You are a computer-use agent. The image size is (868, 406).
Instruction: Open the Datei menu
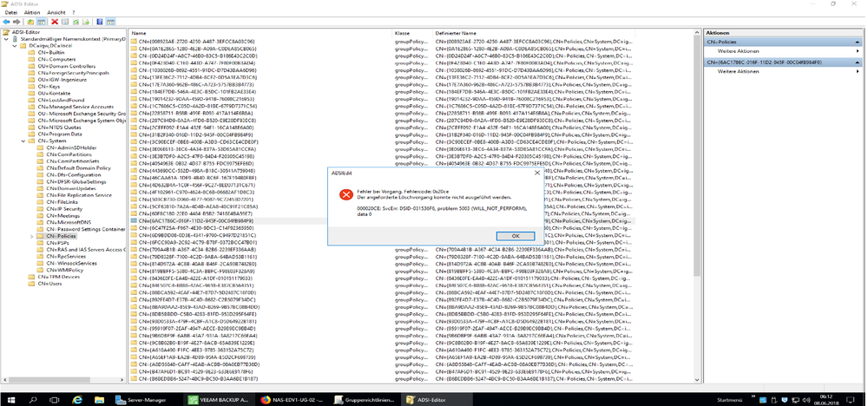coord(10,12)
